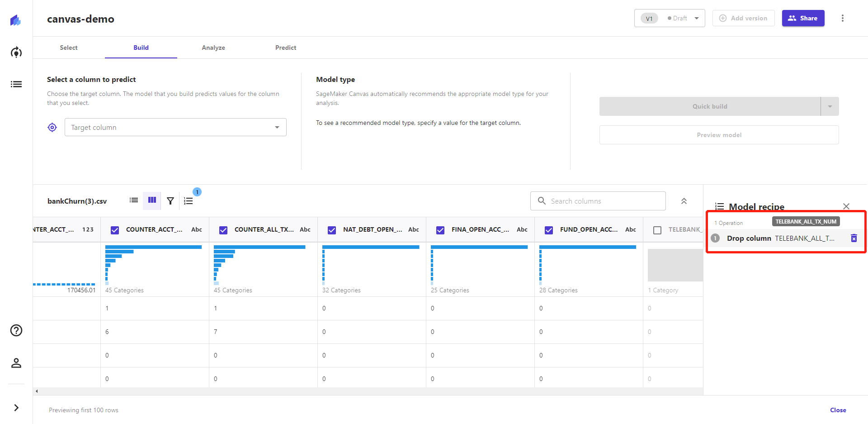
Task: Click the Share button
Action: [x=803, y=18]
